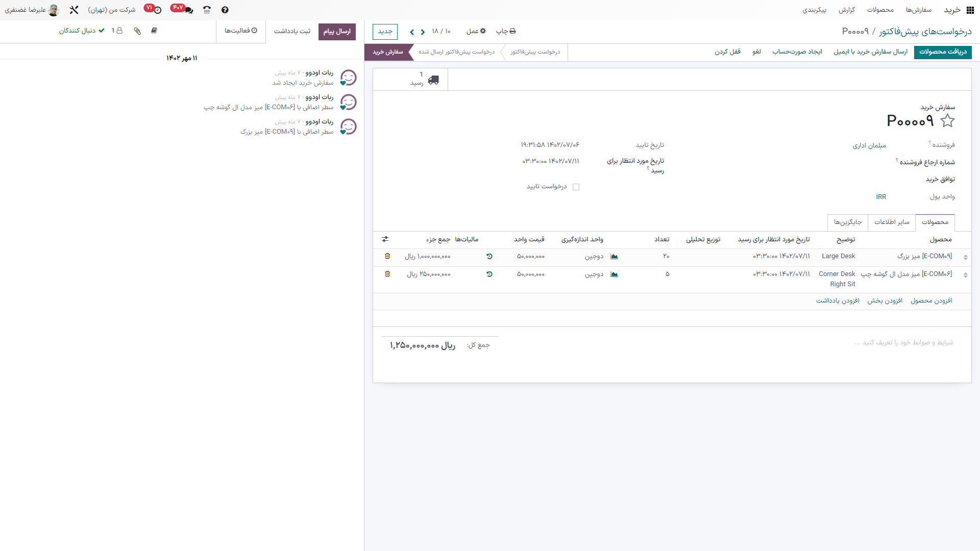The height and width of the screenshot is (551, 980).
Task: Open the debug tools wrench icon
Action: tap(74, 10)
